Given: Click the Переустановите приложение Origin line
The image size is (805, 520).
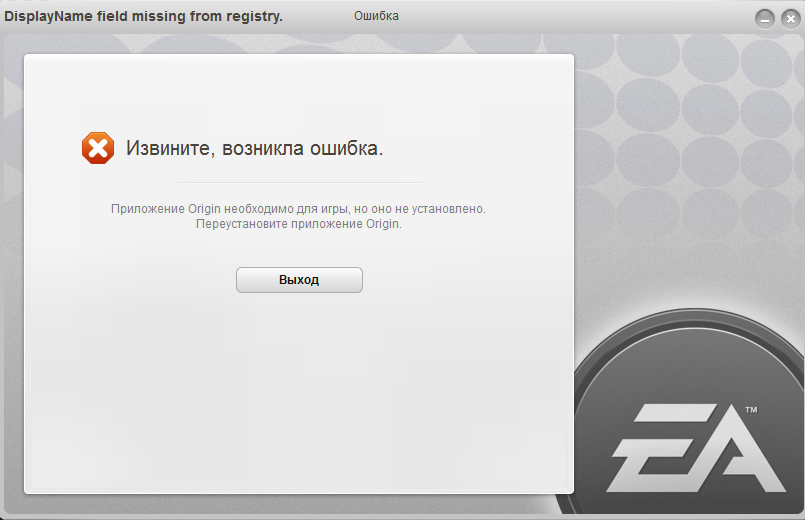Looking at the screenshot, I should click(299, 224).
